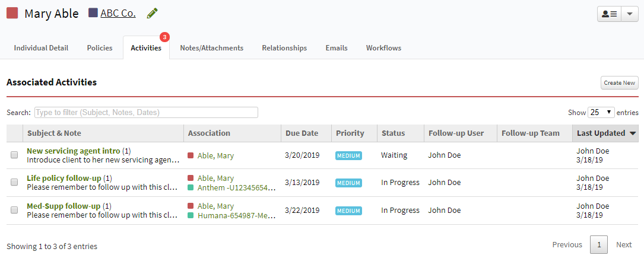Go to the Relationships tab
Screen dimensions: 644x255
(x=284, y=48)
